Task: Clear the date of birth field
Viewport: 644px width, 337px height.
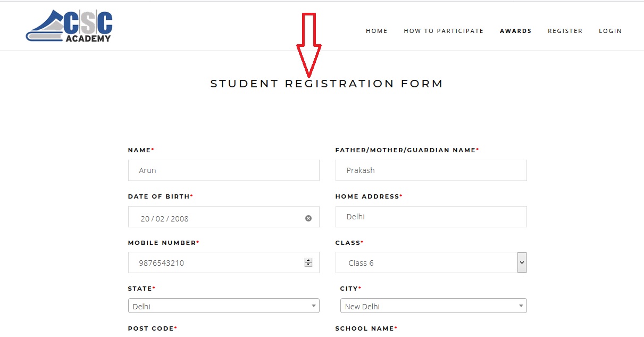Action: click(308, 218)
